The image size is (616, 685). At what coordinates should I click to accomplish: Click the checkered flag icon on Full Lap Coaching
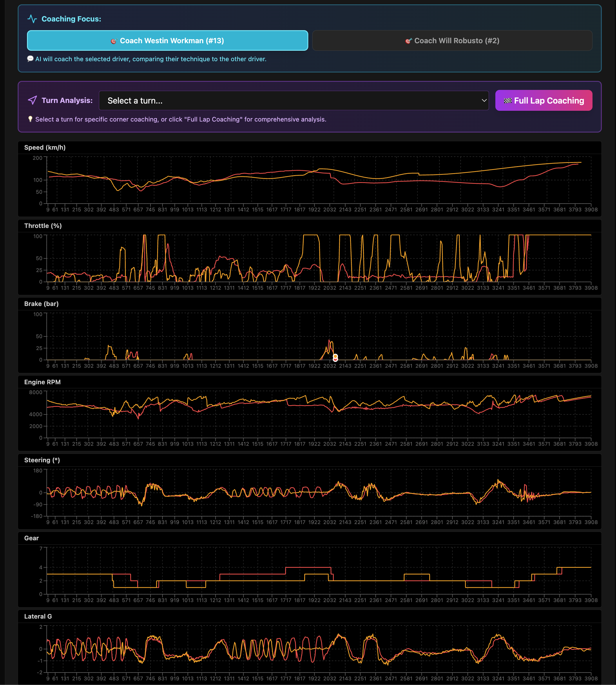point(507,101)
